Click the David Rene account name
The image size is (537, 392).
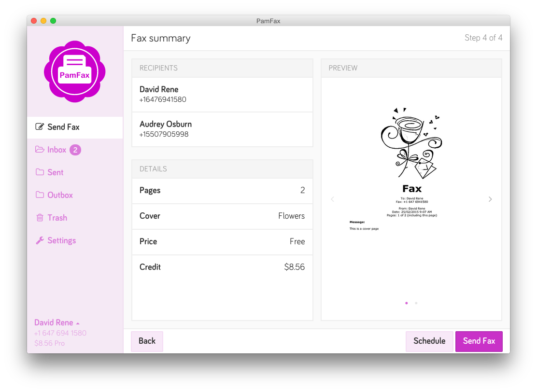[54, 322]
